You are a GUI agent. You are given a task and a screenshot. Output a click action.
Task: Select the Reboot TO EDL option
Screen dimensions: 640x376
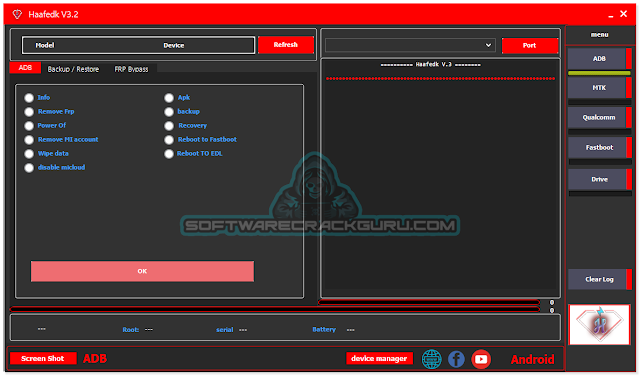pos(169,154)
